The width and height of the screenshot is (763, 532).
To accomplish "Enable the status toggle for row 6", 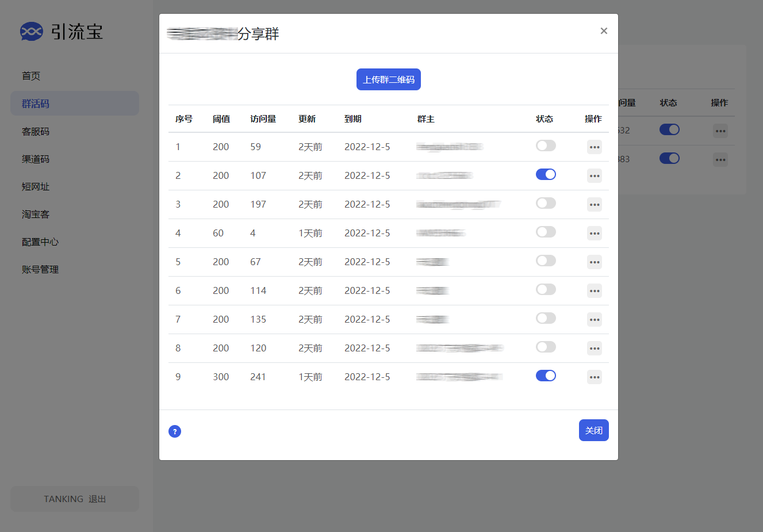I will coord(545,289).
